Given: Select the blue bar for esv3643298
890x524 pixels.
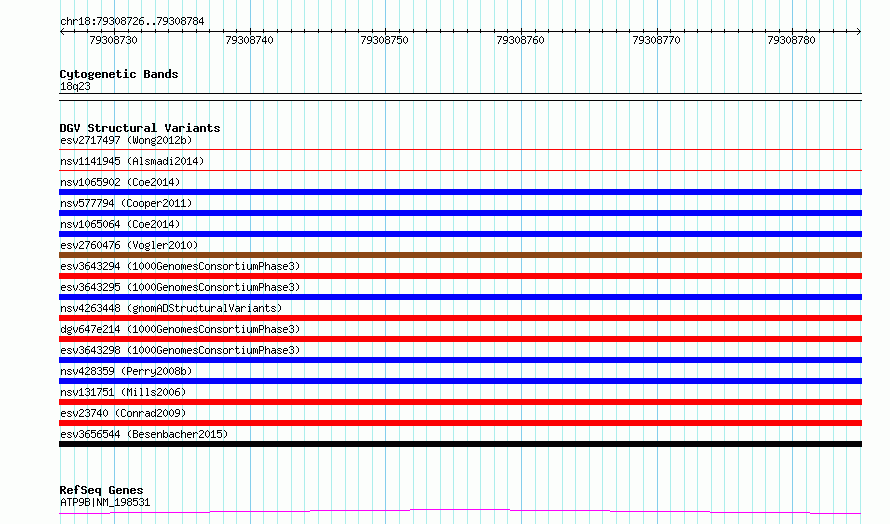Looking at the screenshot, I should pos(460,360).
